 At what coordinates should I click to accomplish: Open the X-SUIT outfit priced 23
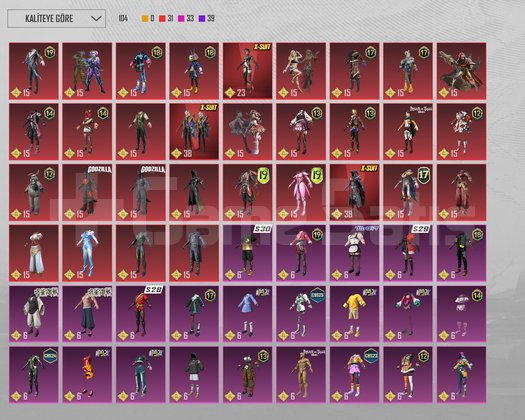[247, 71]
